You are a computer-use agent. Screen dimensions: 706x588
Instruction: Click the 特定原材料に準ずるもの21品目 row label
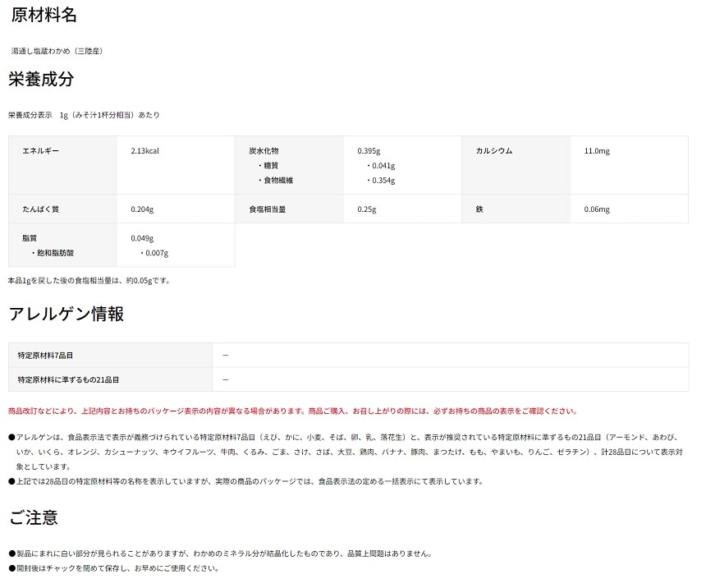(x=68, y=379)
